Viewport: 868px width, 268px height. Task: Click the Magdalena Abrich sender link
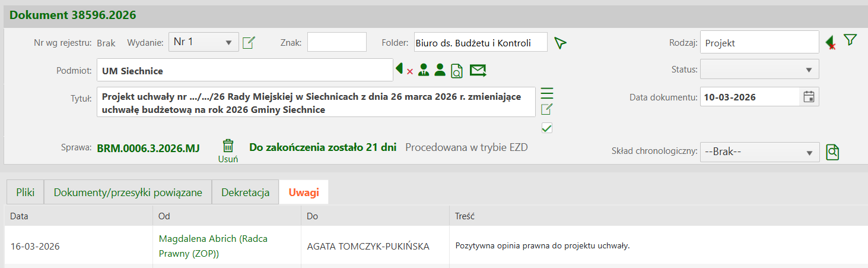212,239
